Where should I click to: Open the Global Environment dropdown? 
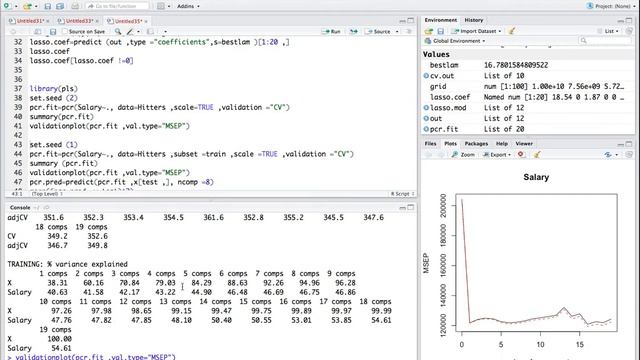coord(455,41)
